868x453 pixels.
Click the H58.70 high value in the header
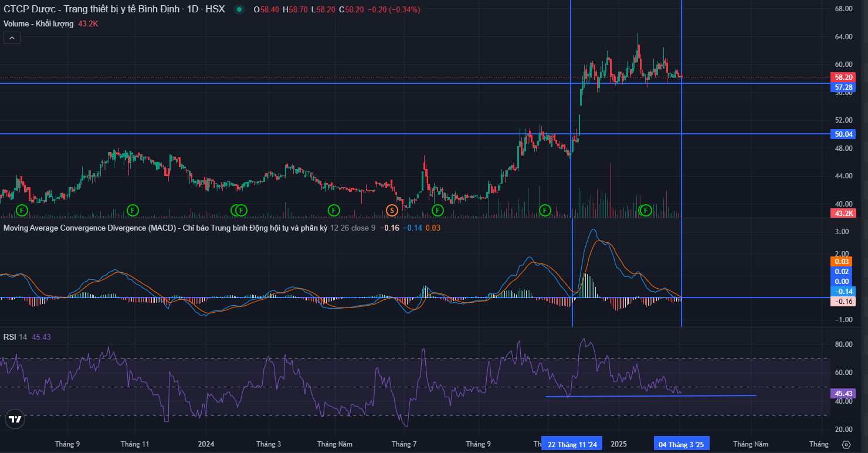pos(295,9)
